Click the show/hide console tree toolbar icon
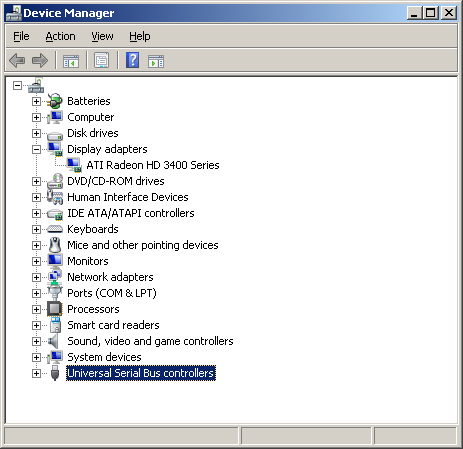The width and height of the screenshot is (463, 449). coord(71,61)
